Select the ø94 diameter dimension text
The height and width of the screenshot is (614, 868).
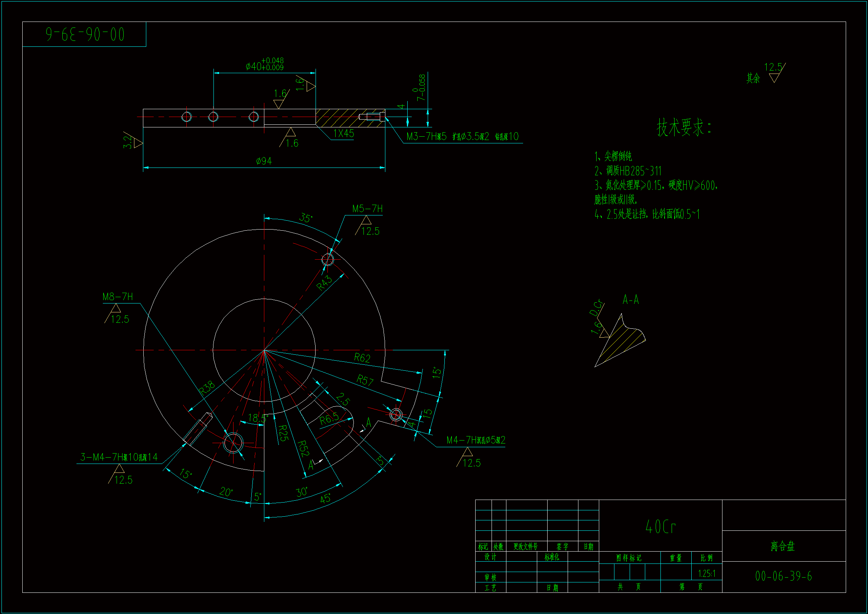[x=264, y=161]
